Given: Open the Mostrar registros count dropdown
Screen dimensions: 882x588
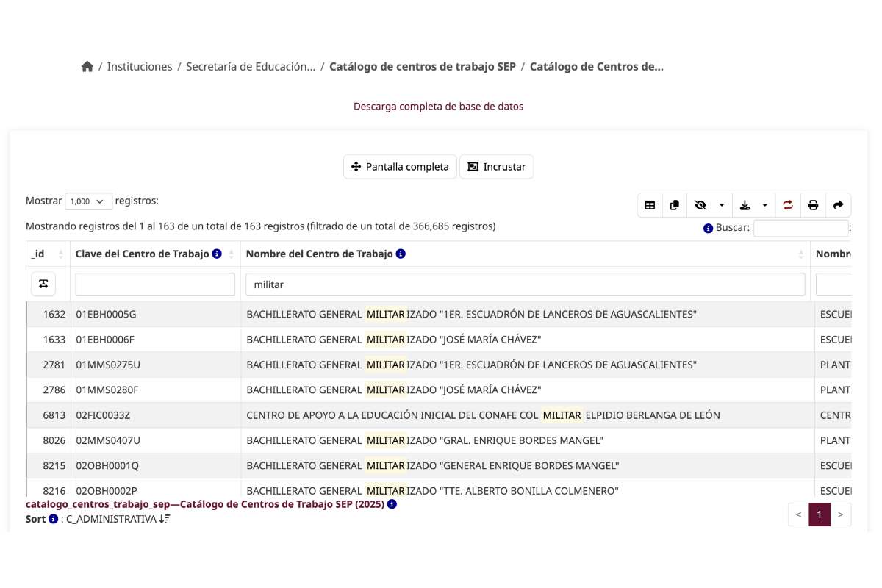Looking at the screenshot, I should 89,201.
